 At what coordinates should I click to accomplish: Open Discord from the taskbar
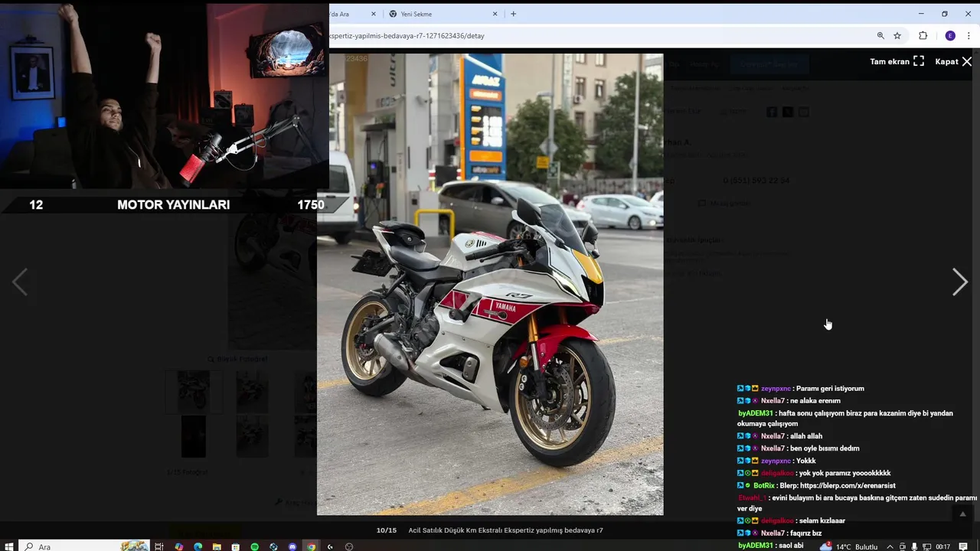tap(292, 546)
